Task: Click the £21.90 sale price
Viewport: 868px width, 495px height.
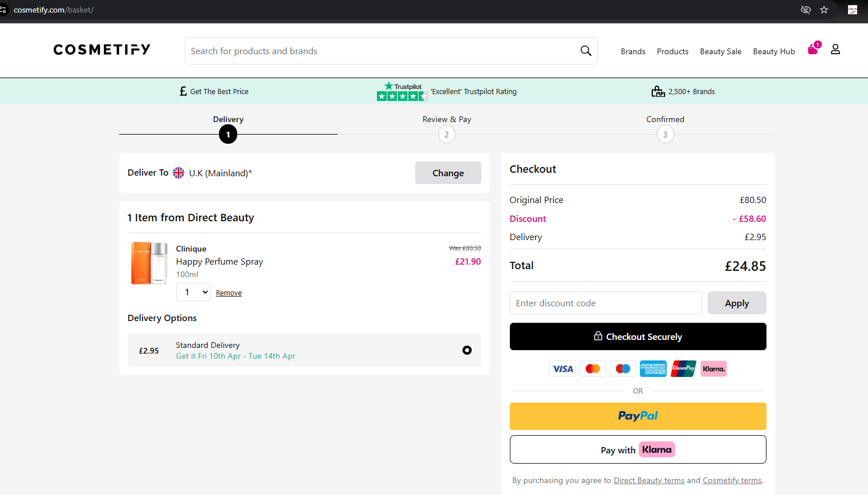Action: pyautogui.click(x=468, y=262)
